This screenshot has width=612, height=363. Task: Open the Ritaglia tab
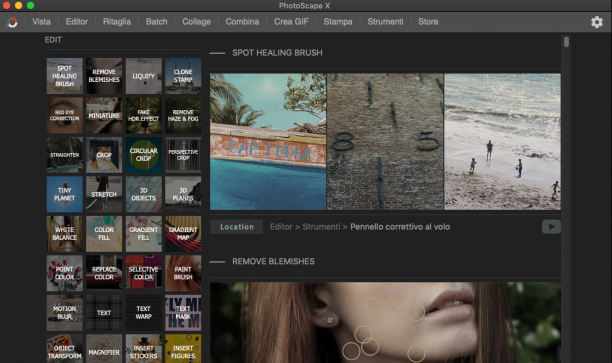tap(117, 22)
